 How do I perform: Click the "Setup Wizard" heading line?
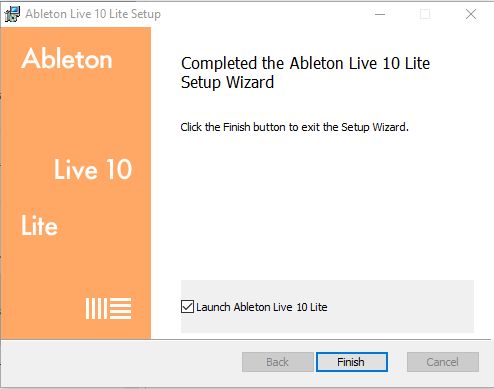tap(227, 82)
